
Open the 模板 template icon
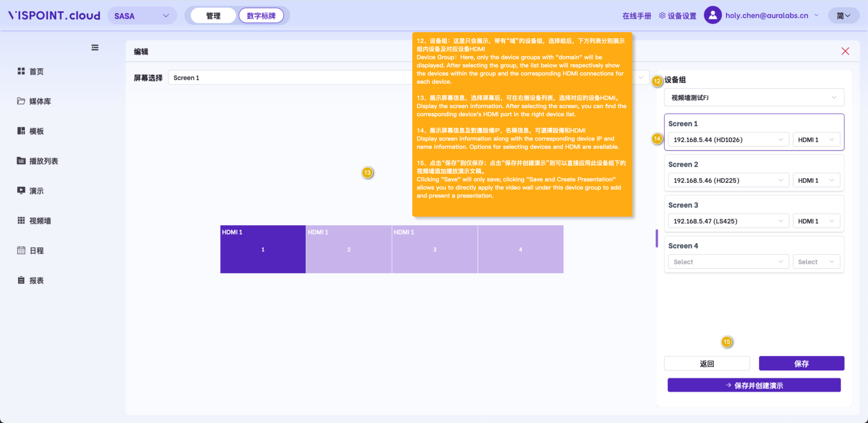(21, 131)
